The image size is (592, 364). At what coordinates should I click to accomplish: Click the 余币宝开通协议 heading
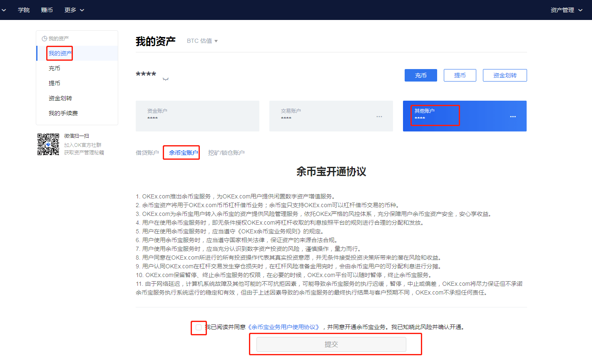point(331,171)
